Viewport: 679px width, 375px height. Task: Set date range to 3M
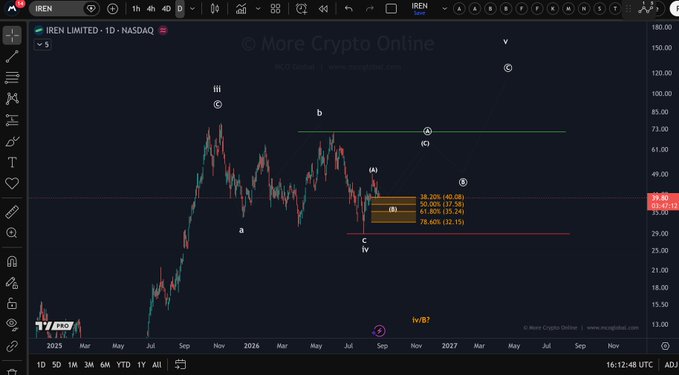pos(89,365)
